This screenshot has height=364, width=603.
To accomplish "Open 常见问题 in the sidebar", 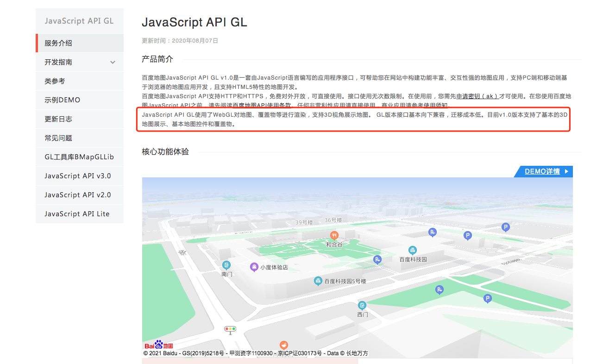I will (x=80, y=138).
